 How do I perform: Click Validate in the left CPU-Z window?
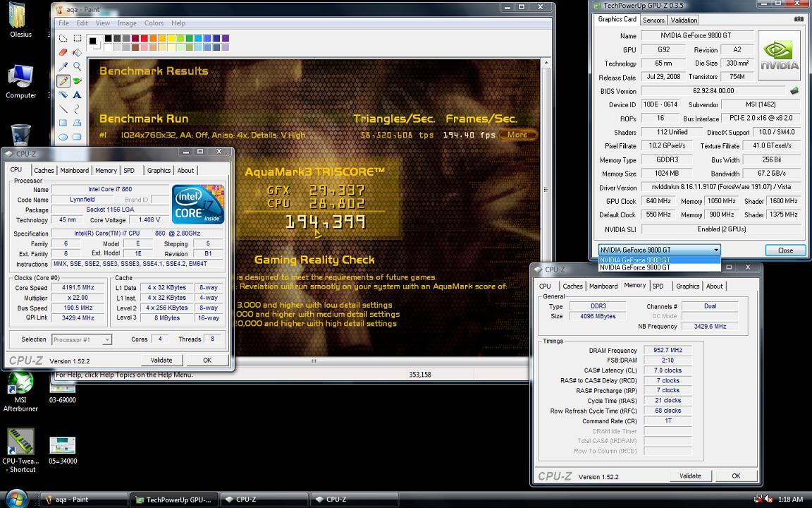coord(161,360)
